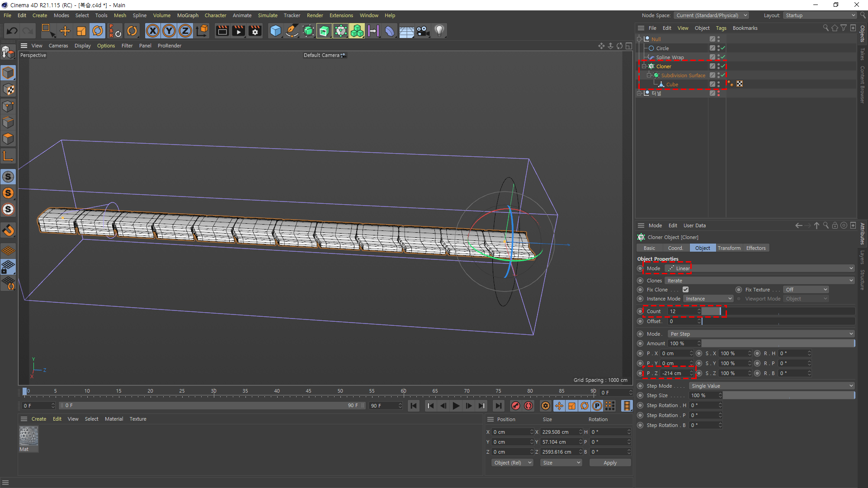The height and width of the screenshot is (488, 868).
Task: Toggle the Cloner enable checkmark
Action: tap(723, 66)
